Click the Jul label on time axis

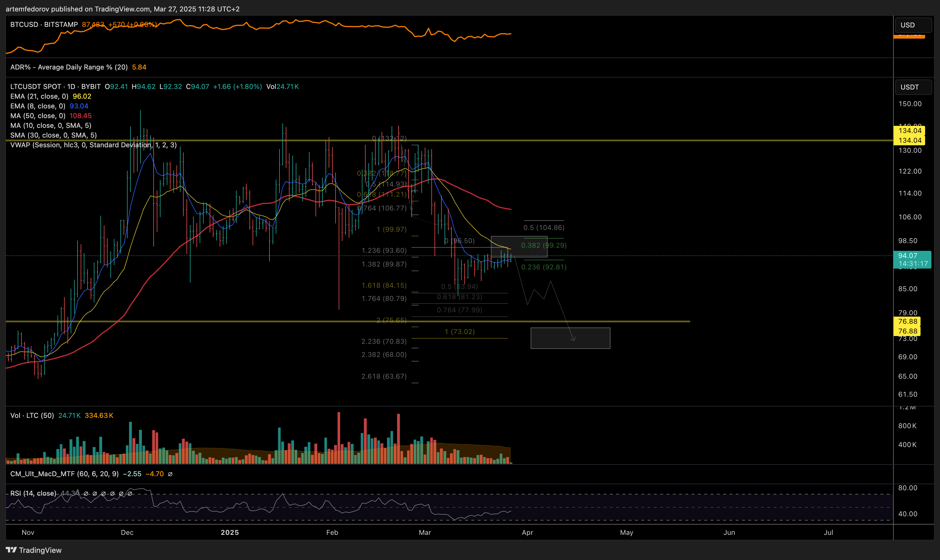coord(828,533)
